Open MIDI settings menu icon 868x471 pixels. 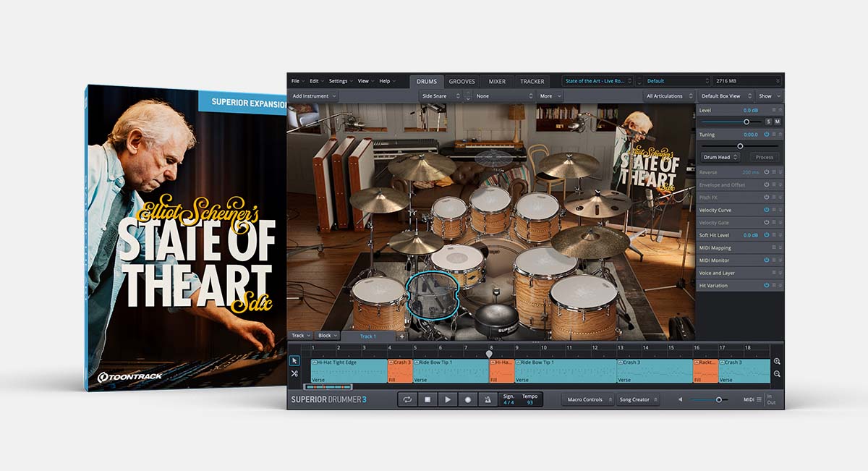(759, 399)
